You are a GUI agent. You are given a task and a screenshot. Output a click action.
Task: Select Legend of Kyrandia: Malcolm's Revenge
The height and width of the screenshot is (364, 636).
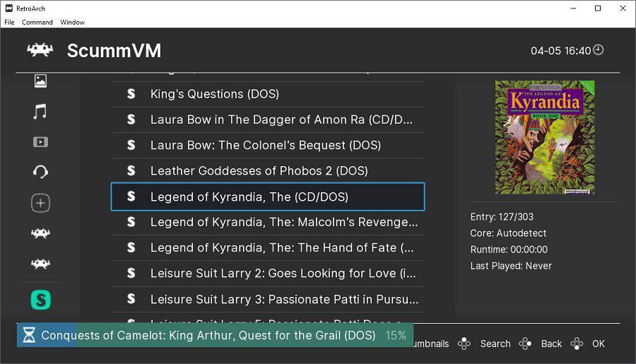[x=268, y=223]
